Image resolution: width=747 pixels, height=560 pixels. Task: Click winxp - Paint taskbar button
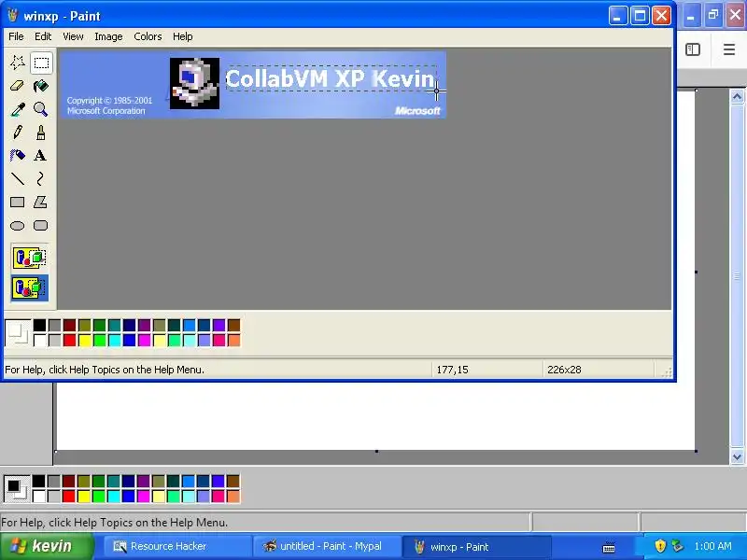(x=476, y=546)
